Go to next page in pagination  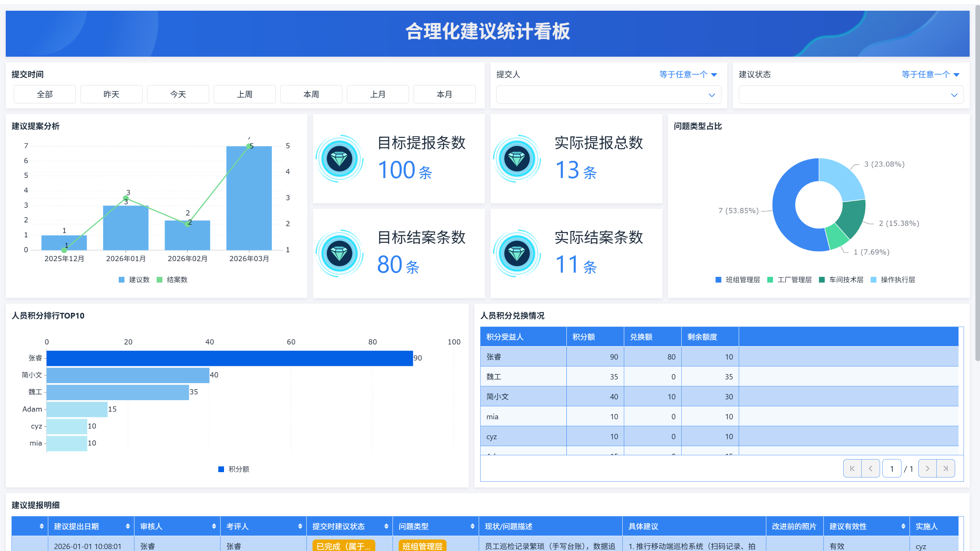click(927, 468)
